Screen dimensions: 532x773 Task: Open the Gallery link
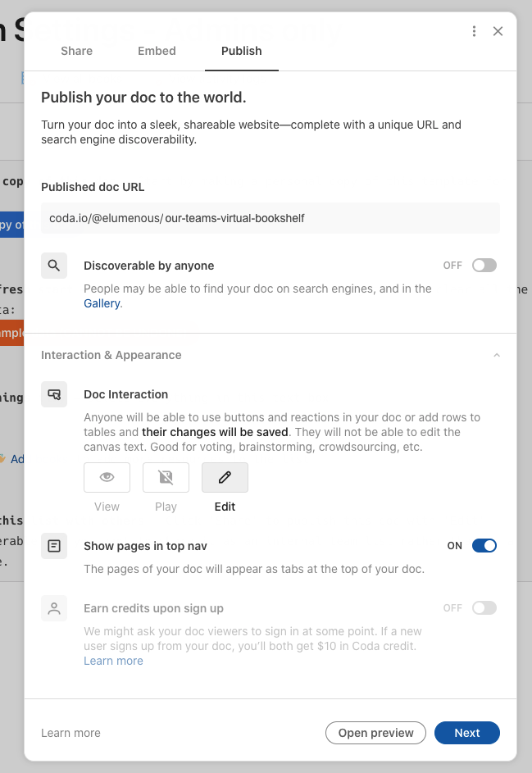coord(102,303)
